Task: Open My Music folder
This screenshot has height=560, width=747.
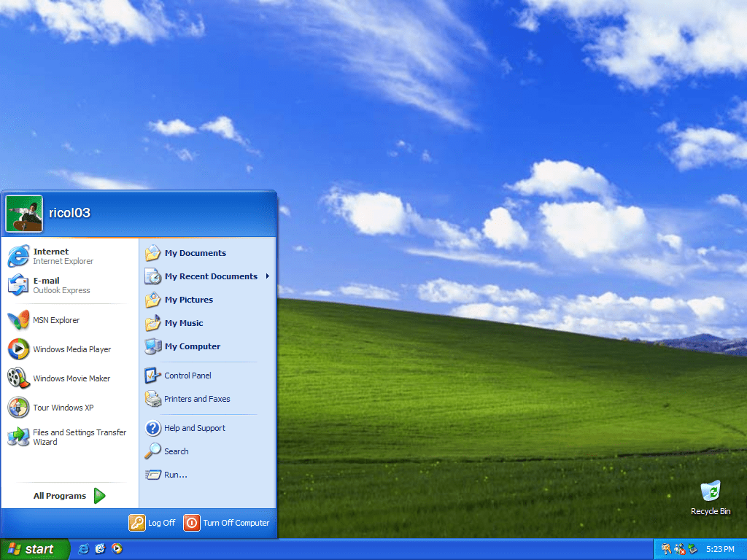Action: pyautogui.click(x=183, y=323)
